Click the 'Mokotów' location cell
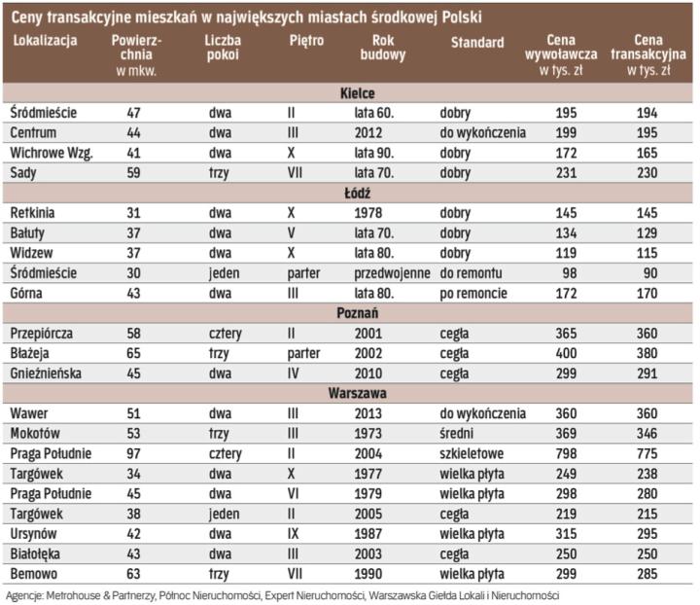Image resolution: width=700 pixels, height=605 pixels. point(36,434)
